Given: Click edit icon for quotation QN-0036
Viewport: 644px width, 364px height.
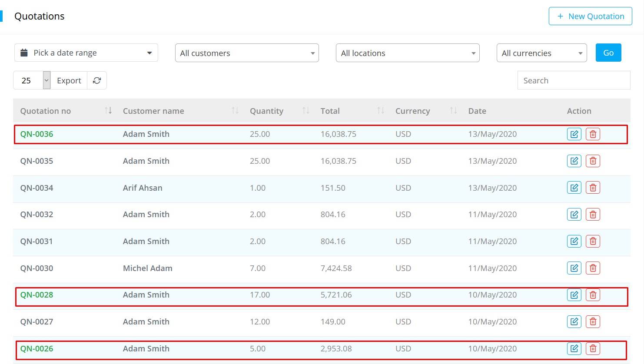Looking at the screenshot, I should (x=574, y=134).
